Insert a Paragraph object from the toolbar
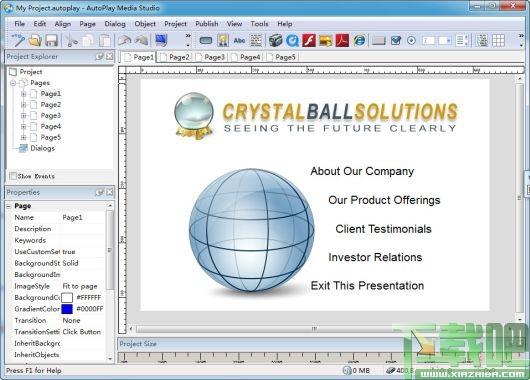 point(256,41)
